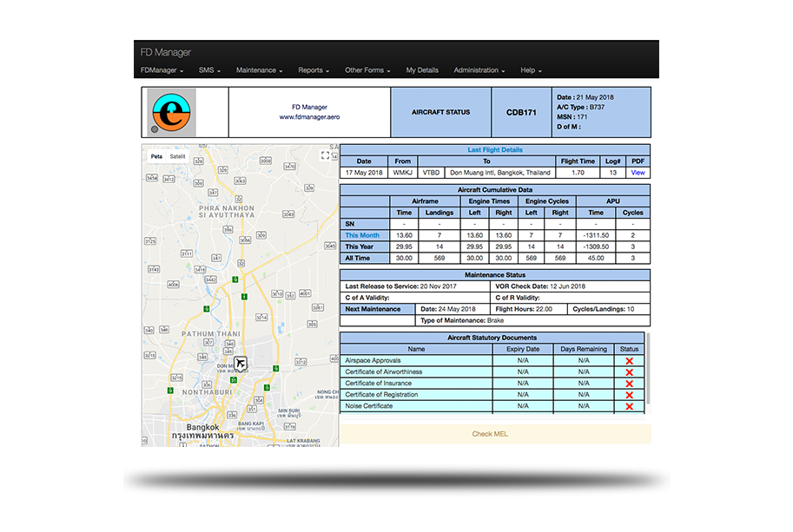Click Don Muang Intl, Bangkok, Thailand cell
This screenshot has width=793, height=532.
click(x=499, y=173)
